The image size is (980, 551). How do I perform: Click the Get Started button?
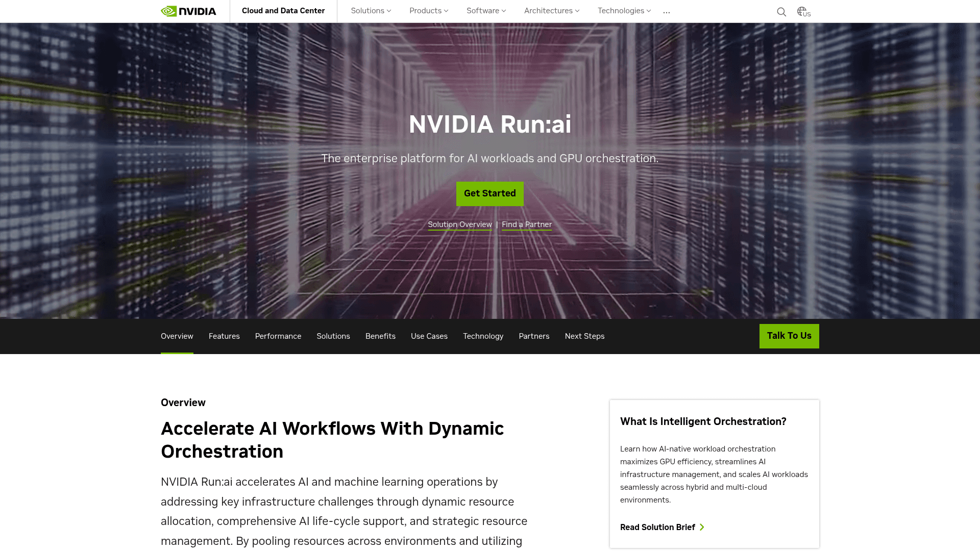tap(489, 193)
